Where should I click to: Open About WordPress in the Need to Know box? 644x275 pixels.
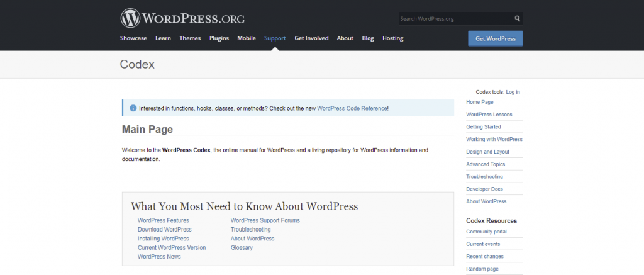tap(253, 239)
